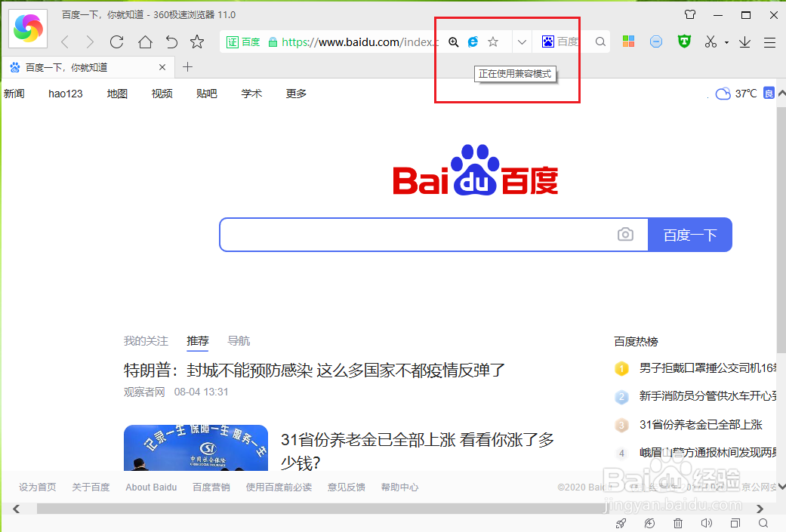Close the 百度一下 tab
Viewport: 786px width, 532px height.
[162, 67]
